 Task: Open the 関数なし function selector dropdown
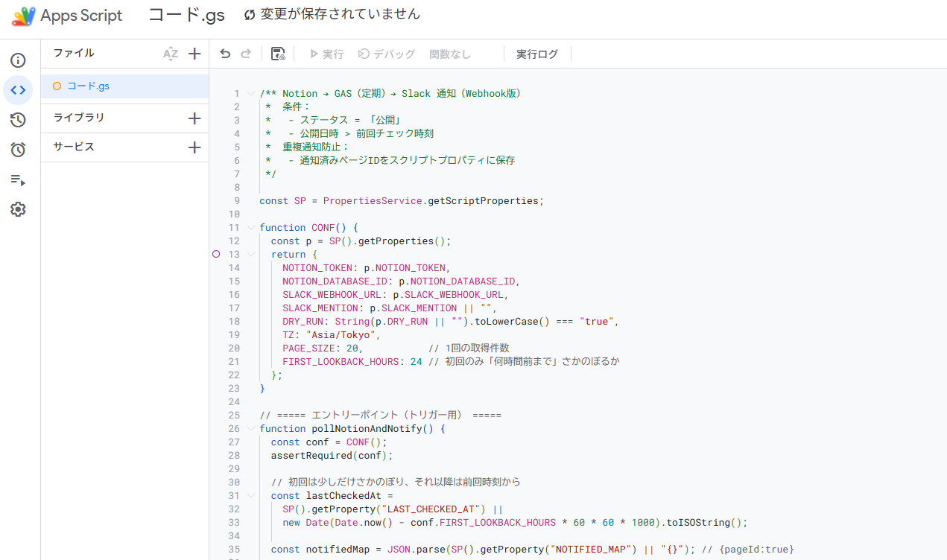(450, 54)
